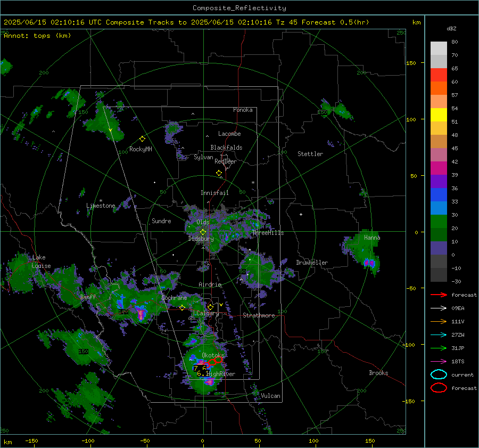Click the Olds city label

(x=203, y=222)
